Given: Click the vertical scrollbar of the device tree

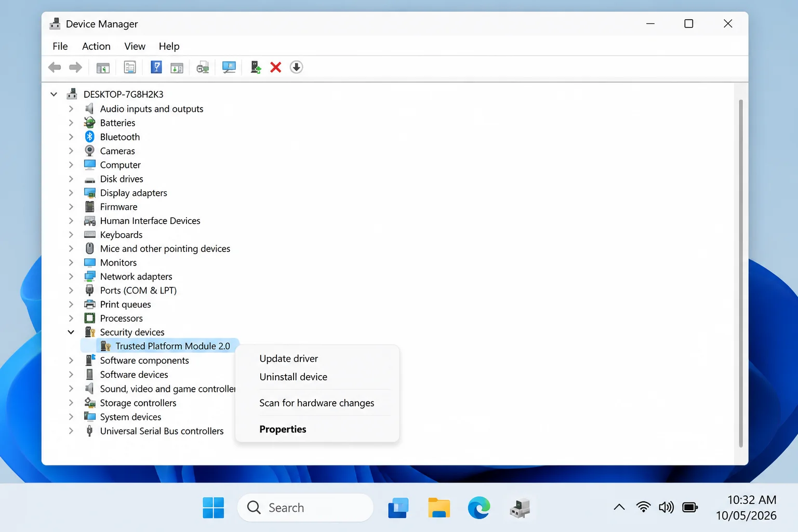Looking at the screenshot, I should click(x=741, y=273).
